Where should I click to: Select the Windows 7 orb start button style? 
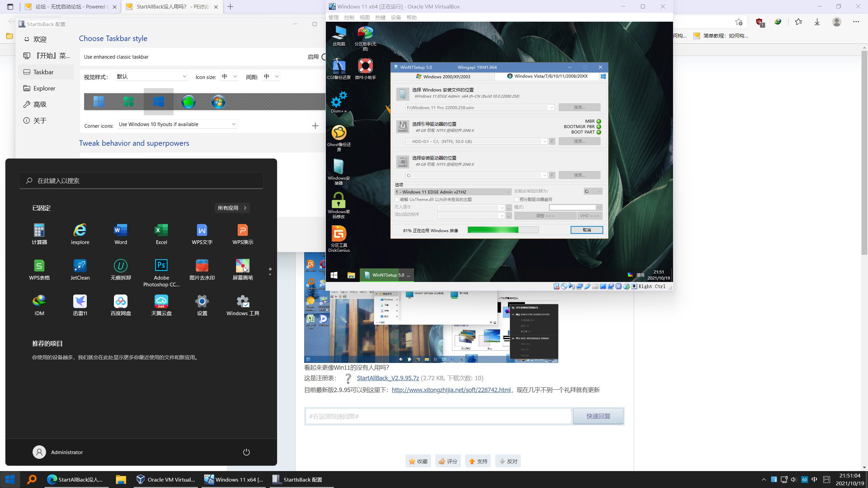coord(218,101)
